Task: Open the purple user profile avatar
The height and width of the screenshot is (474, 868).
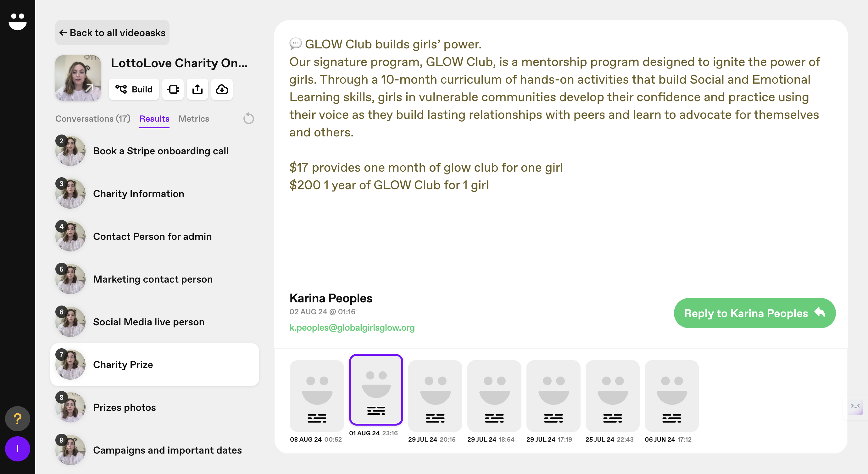Action: [x=18, y=449]
